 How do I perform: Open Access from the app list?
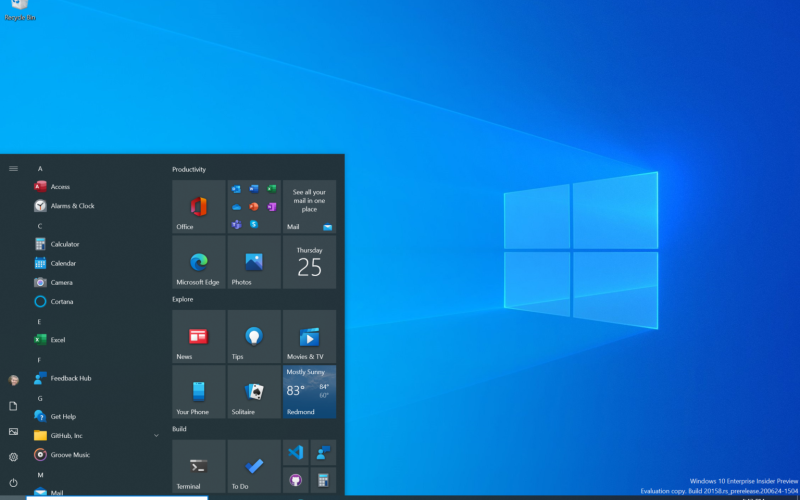coord(97,187)
